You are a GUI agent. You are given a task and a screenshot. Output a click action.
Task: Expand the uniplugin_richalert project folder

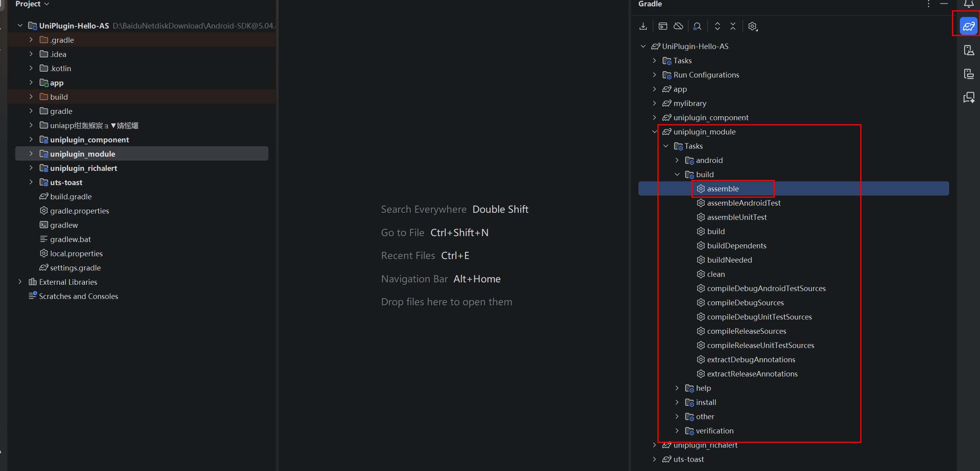tap(31, 168)
